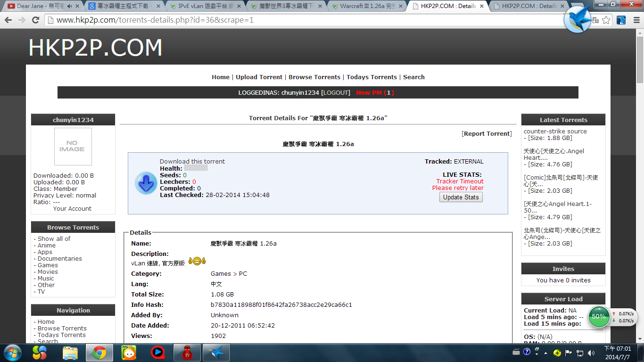The width and height of the screenshot is (644, 362).
Task: Bookmark this page with the star icon
Action: pyautogui.click(x=606, y=20)
